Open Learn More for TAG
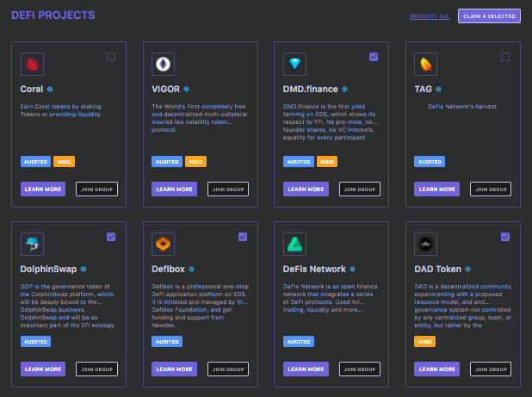This screenshot has height=397, width=532. coord(437,189)
